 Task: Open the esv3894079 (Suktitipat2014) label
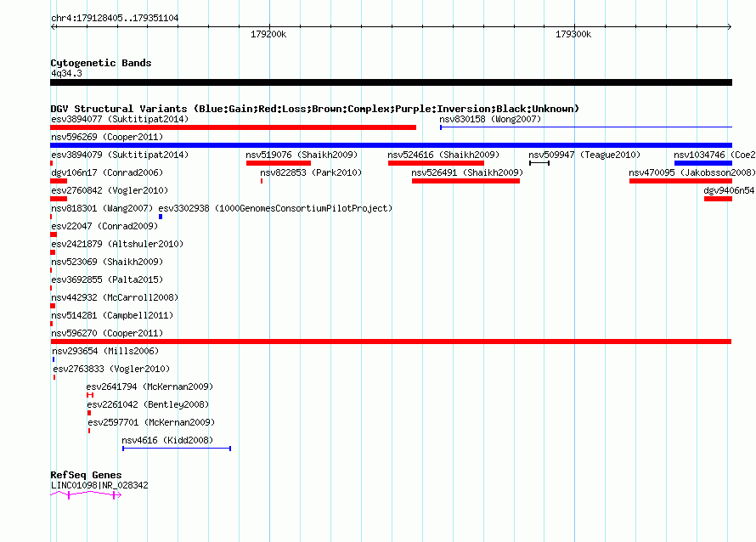[x=120, y=155]
